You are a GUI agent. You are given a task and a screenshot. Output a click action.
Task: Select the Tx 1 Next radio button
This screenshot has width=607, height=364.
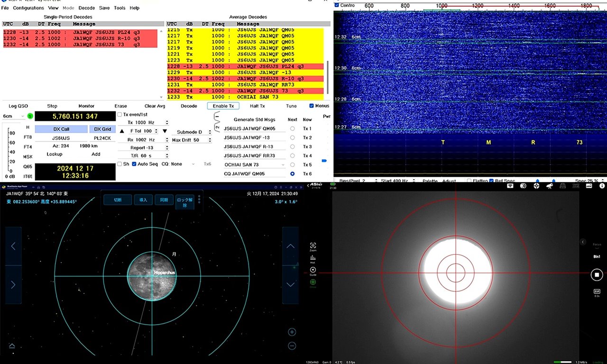(x=292, y=128)
